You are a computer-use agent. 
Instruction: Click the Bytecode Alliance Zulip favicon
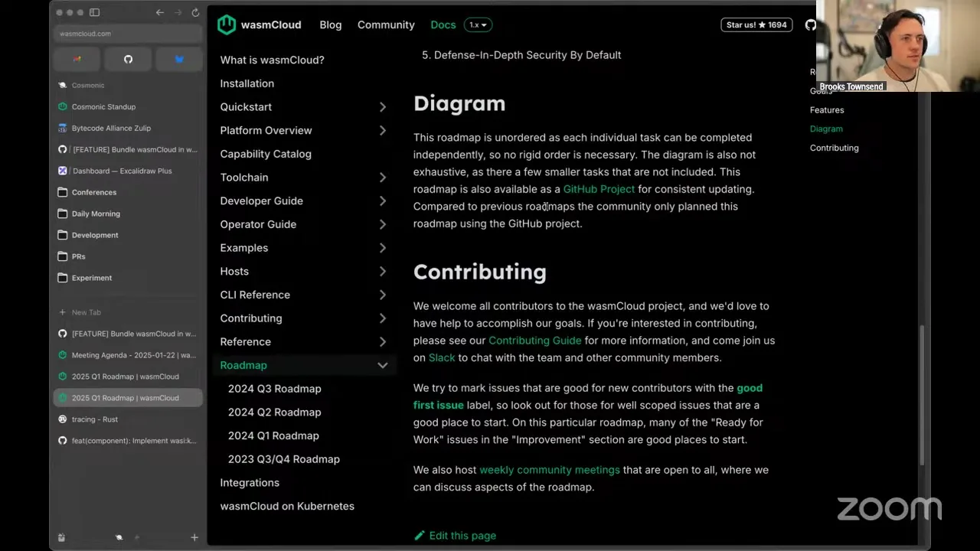pos(63,128)
